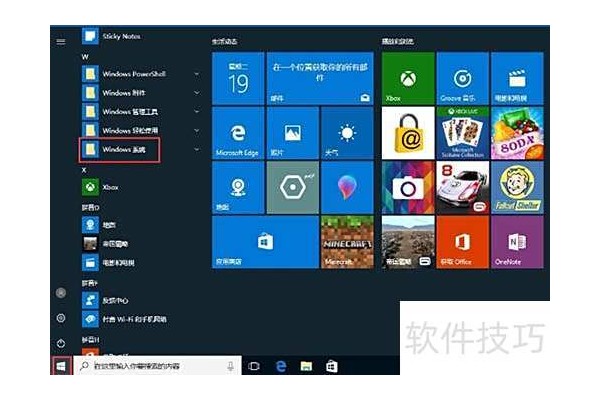Click the W letter group header
Image resolution: width=600 pixels, height=400 pixels.
[x=85, y=57]
